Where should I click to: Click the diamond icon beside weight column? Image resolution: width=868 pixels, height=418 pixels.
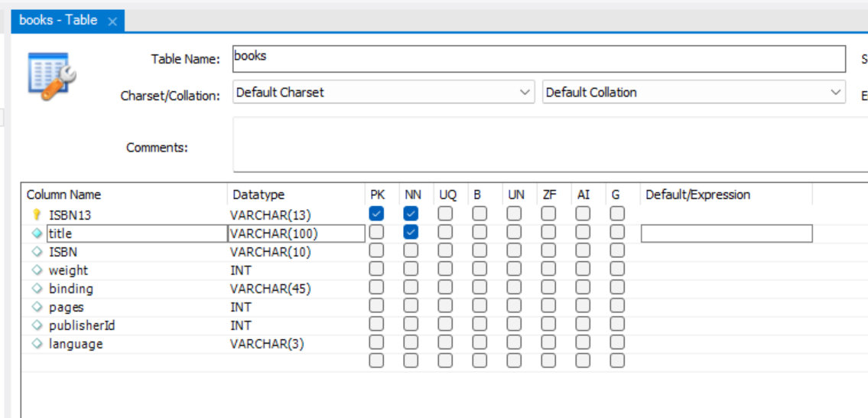pyautogui.click(x=37, y=270)
